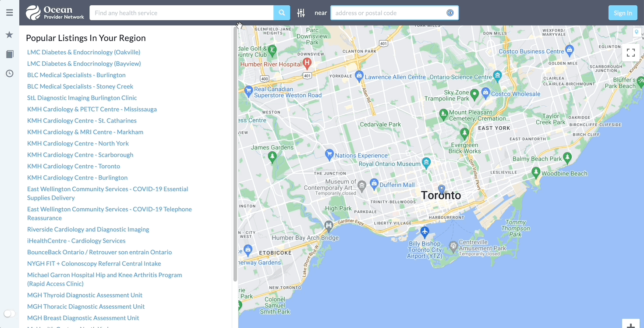Click Museum of Contemporary Art marker
Viewport: 644px width, 328px height.
[362, 186]
